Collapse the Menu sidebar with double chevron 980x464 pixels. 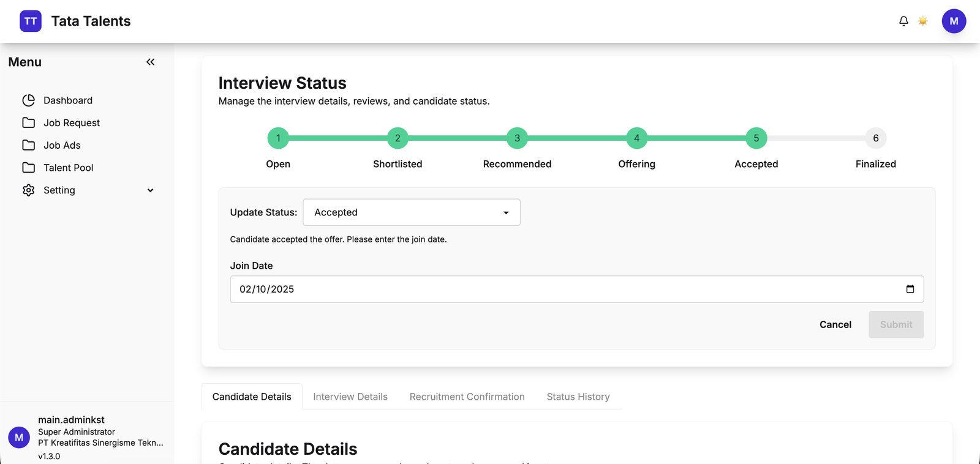(150, 62)
